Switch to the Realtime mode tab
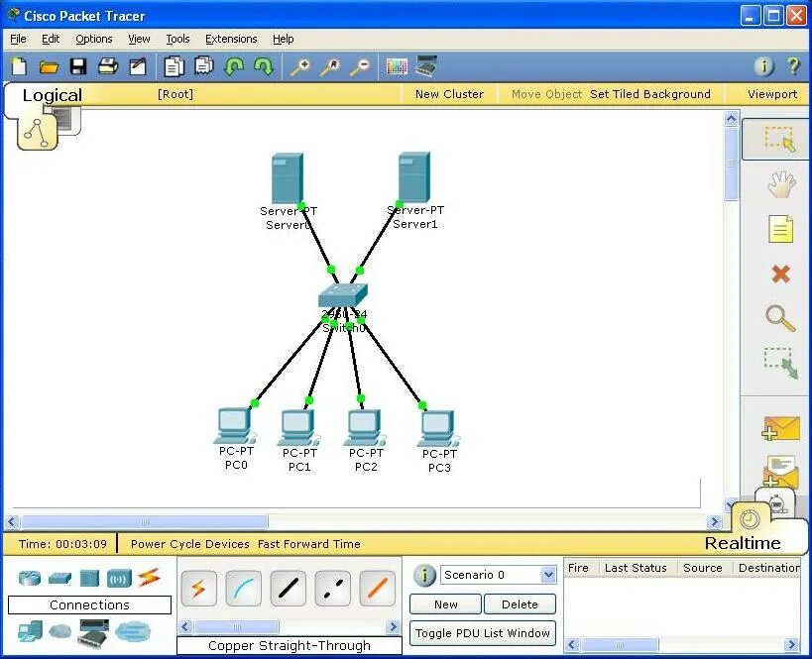Screen dimensions: 812x659 [743, 543]
